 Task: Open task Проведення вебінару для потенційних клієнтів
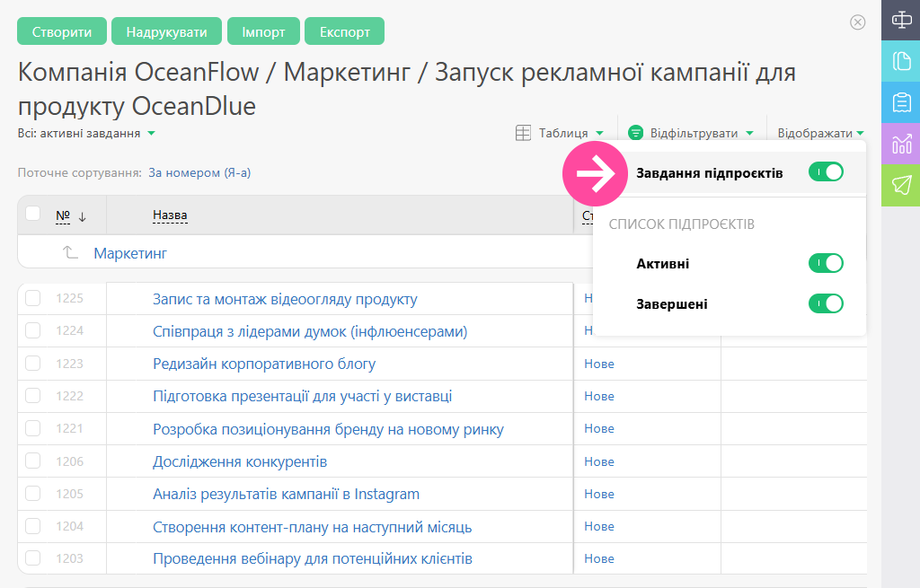click(x=313, y=558)
